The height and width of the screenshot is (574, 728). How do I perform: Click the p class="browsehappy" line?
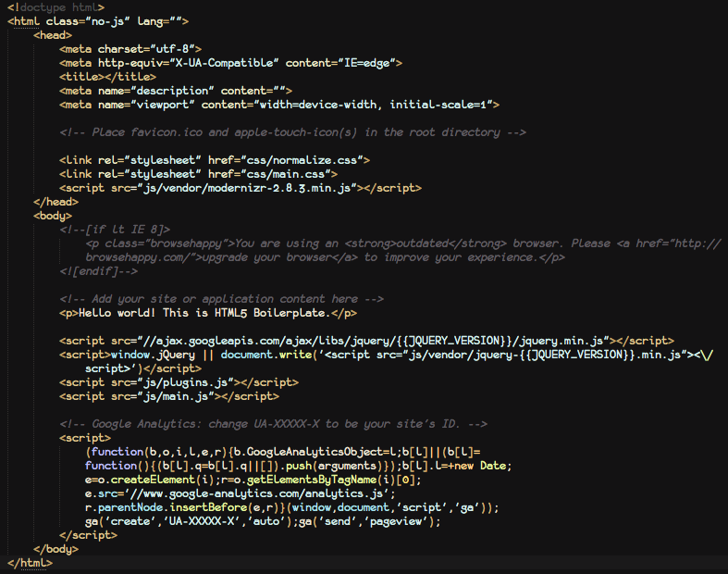coord(403,243)
